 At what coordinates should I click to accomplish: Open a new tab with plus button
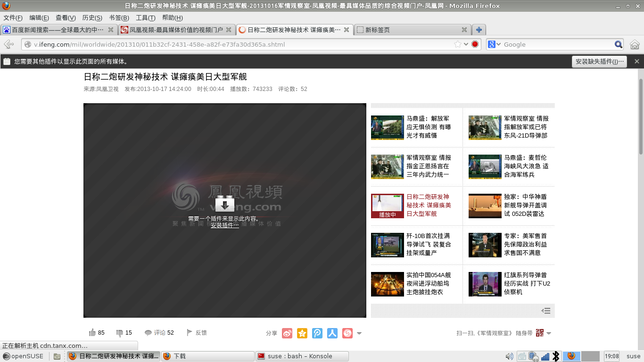coord(479,30)
